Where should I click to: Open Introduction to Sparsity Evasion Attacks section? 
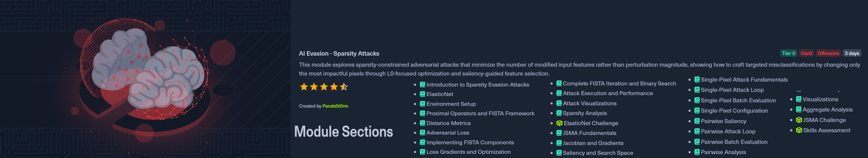pos(477,85)
